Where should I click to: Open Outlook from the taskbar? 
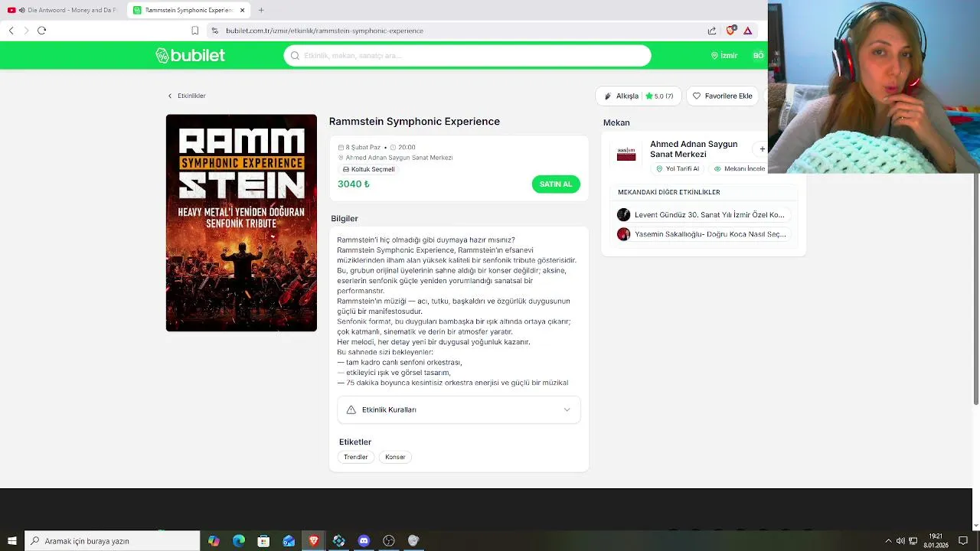pos(289,541)
